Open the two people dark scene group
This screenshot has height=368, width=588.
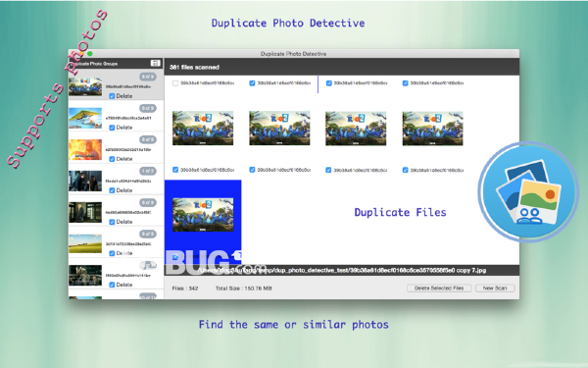tap(116, 180)
